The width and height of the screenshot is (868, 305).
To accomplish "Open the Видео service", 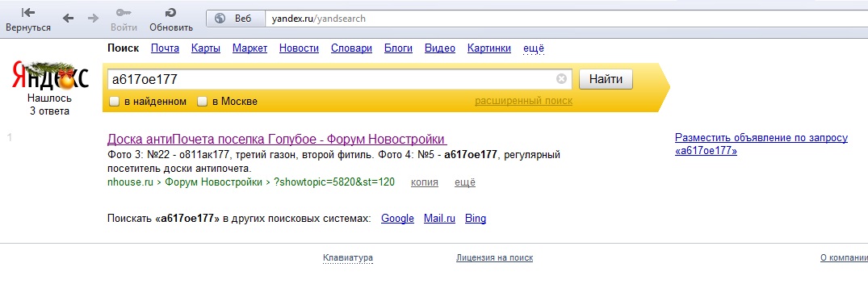I will coord(439,48).
